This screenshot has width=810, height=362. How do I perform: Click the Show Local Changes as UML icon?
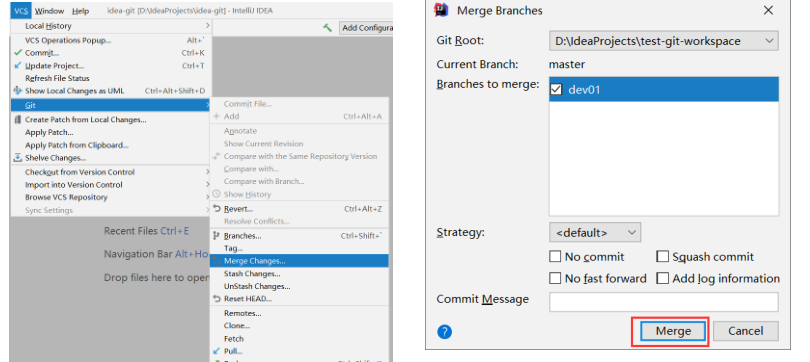(18, 91)
